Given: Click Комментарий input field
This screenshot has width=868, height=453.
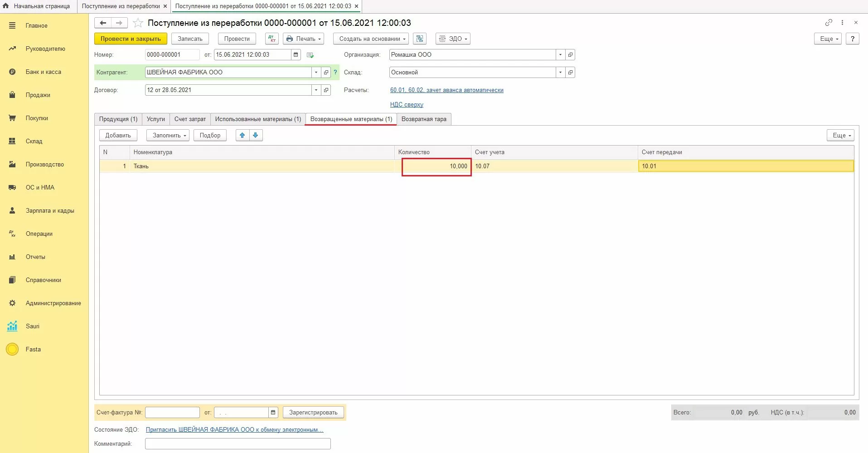Looking at the screenshot, I should (238, 443).
